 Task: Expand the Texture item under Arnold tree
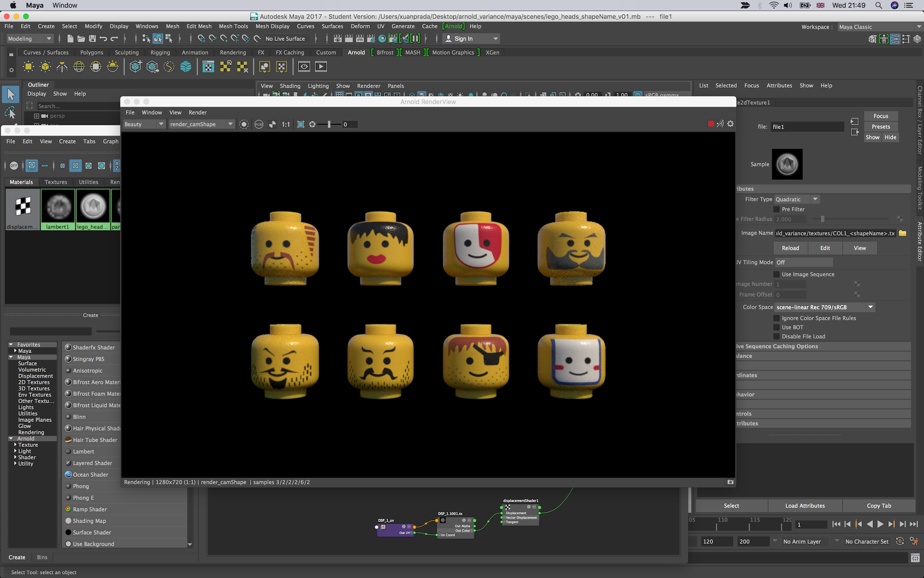(x=15, y=445)
